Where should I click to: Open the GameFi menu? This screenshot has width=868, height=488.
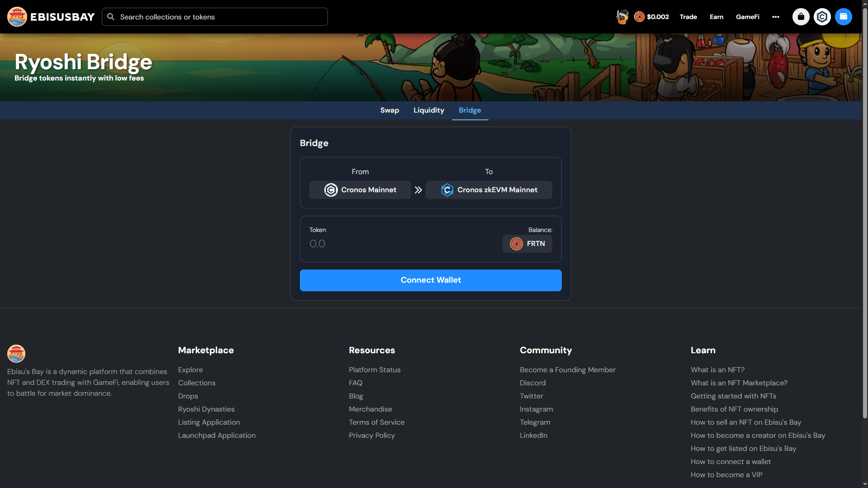tap(747, 17)
